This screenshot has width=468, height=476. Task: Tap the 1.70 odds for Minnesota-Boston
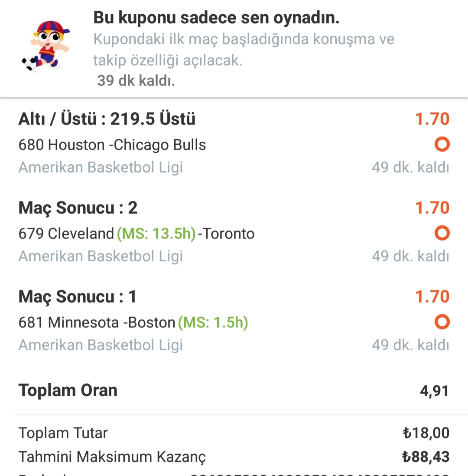[x=432, y=297]
